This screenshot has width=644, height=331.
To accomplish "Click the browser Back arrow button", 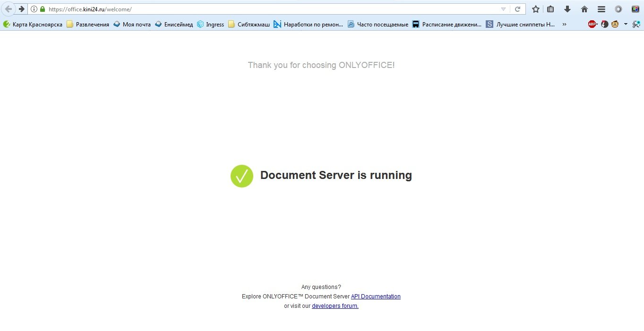I will [8, 9].
